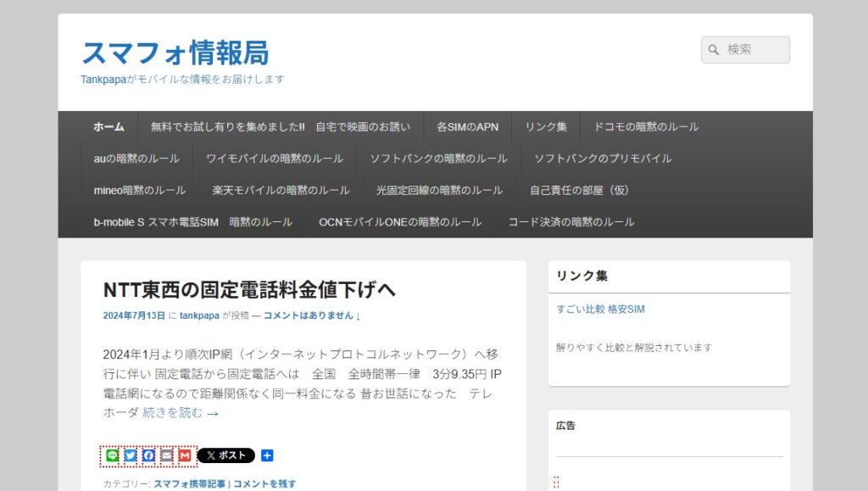Share the article via Gmail icon
Image resolution: width=868 pixels, height=491 pixels.
coord(184,455)
